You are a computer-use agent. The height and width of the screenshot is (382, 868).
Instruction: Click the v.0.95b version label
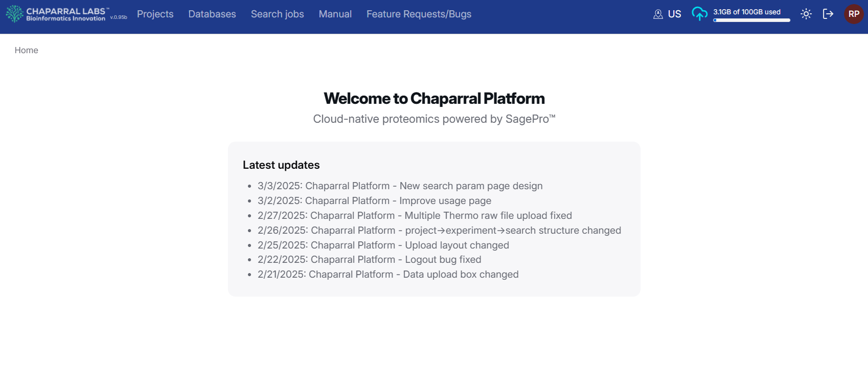click(x=119, y=17)
